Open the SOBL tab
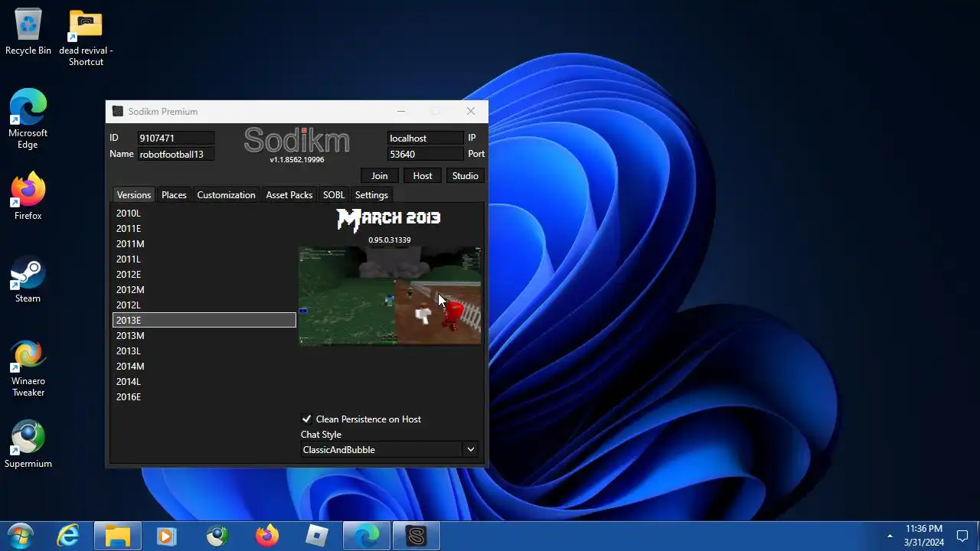Viewport: 980px width, 551px height. pyautogui.click(x=334, y=195)
